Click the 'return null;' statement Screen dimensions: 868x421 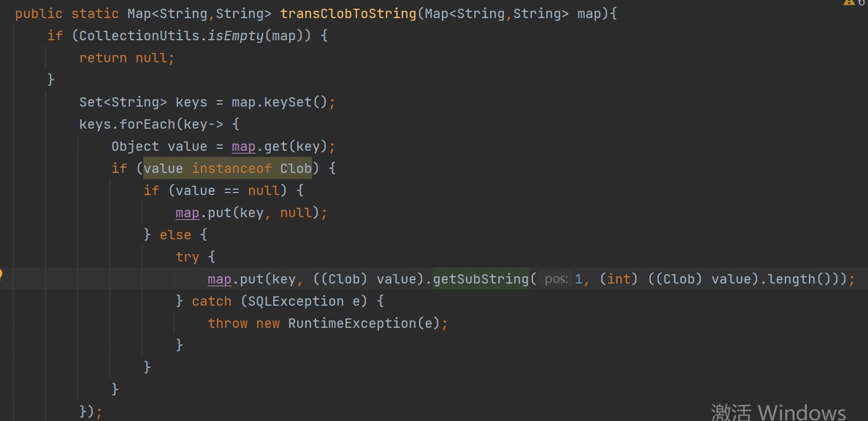[127, 58]
